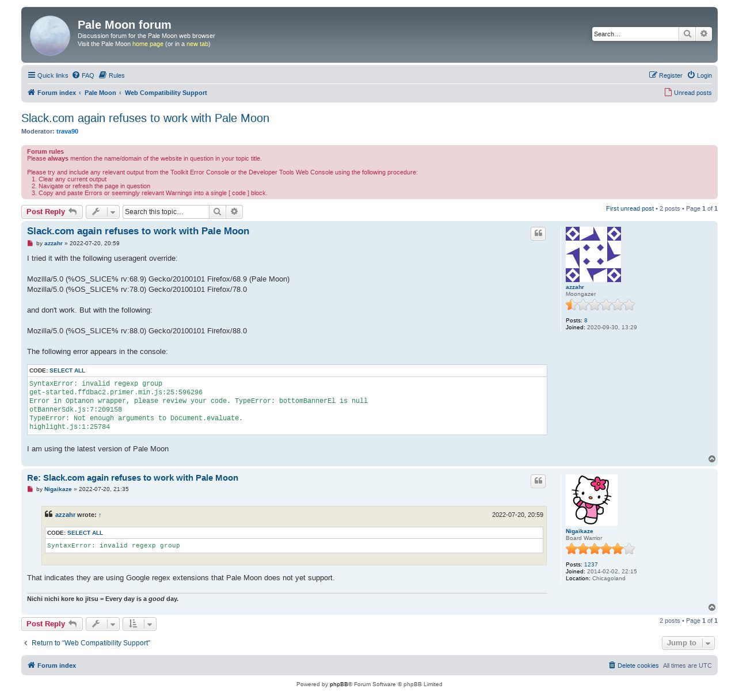Image resolution: width=739 pixels, height=700 pixels.
Task: Open the forum Rules page
Action: tap(112, 75)
